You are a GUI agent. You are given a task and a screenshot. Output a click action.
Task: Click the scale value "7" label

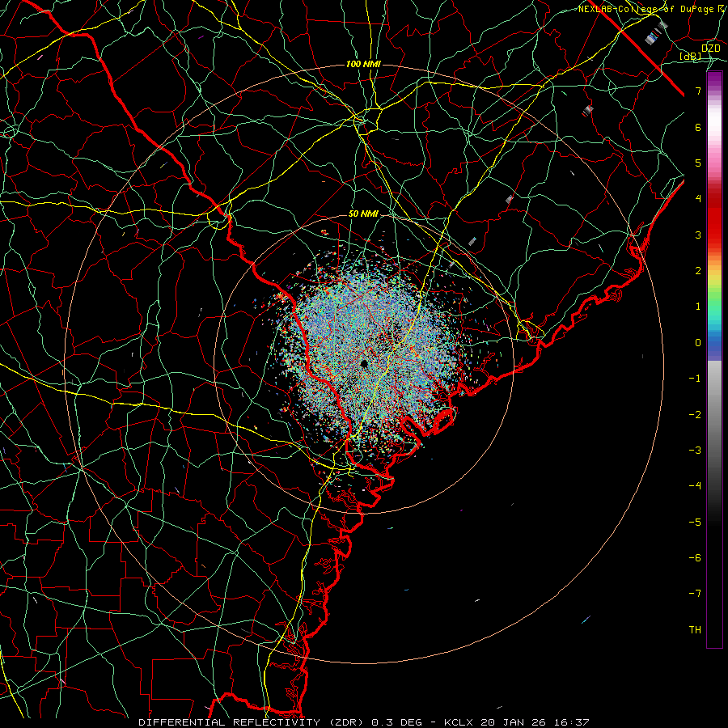(698, 91)
